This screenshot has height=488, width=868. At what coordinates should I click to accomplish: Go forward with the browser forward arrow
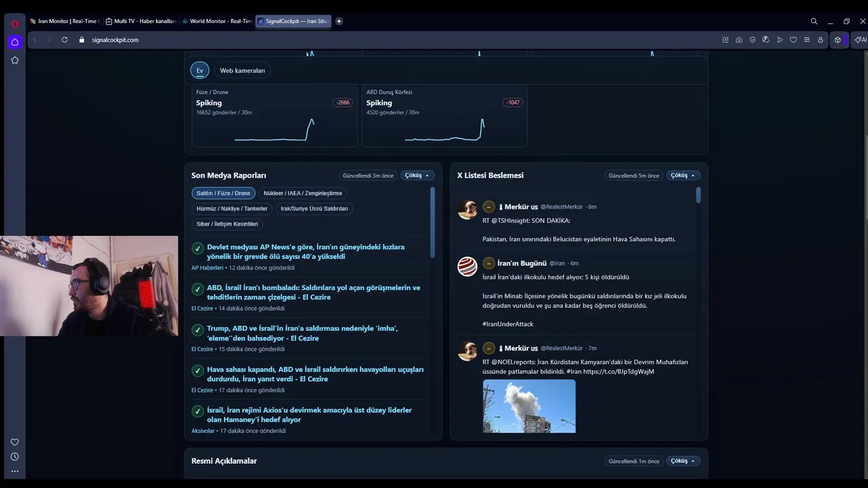49,40
